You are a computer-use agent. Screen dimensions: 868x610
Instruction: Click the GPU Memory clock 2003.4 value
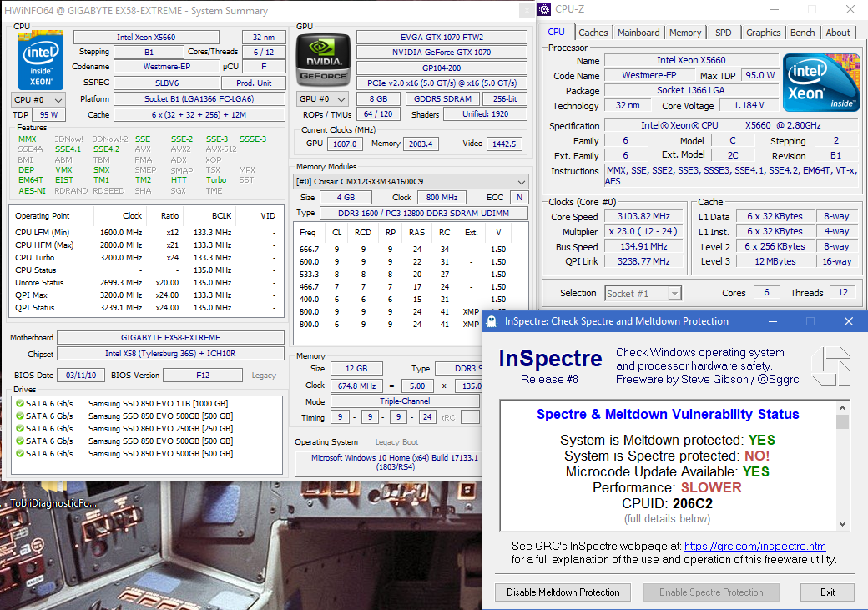(x=421, y=144)
